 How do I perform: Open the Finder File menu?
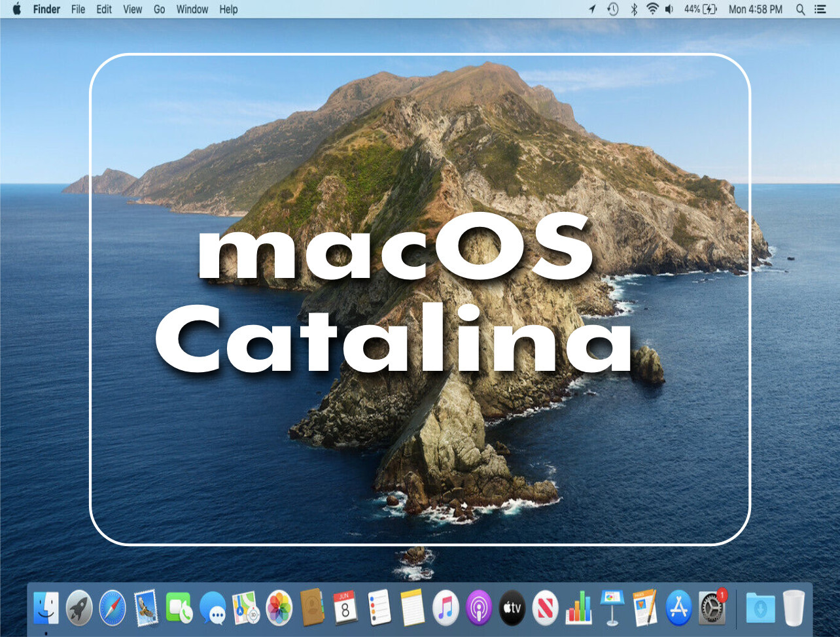pyautogui.click(x=78, y=9)
